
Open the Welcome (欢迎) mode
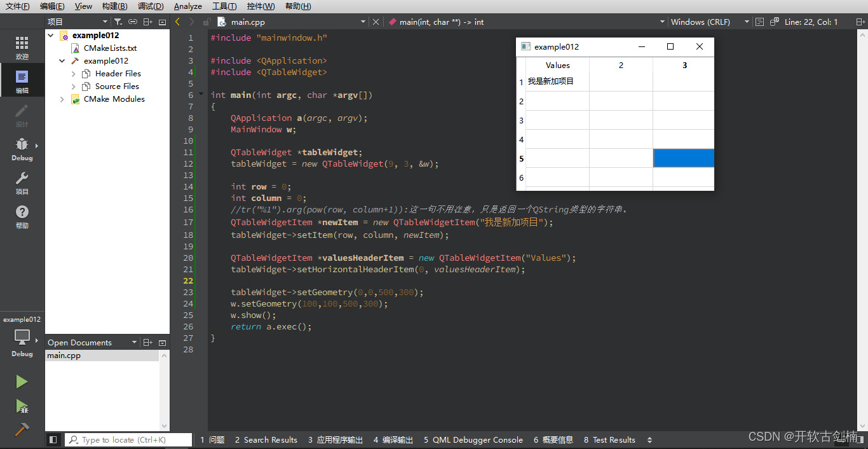click(22, 48)
